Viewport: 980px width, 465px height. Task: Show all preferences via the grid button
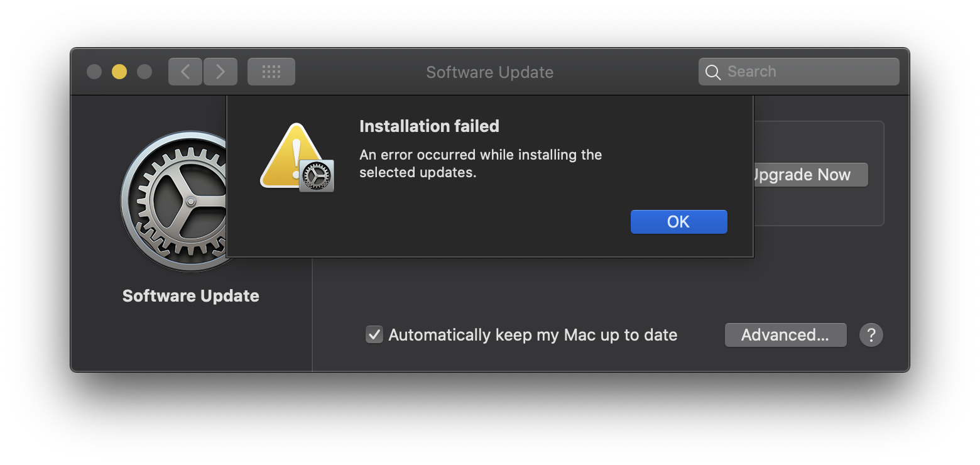271,72
